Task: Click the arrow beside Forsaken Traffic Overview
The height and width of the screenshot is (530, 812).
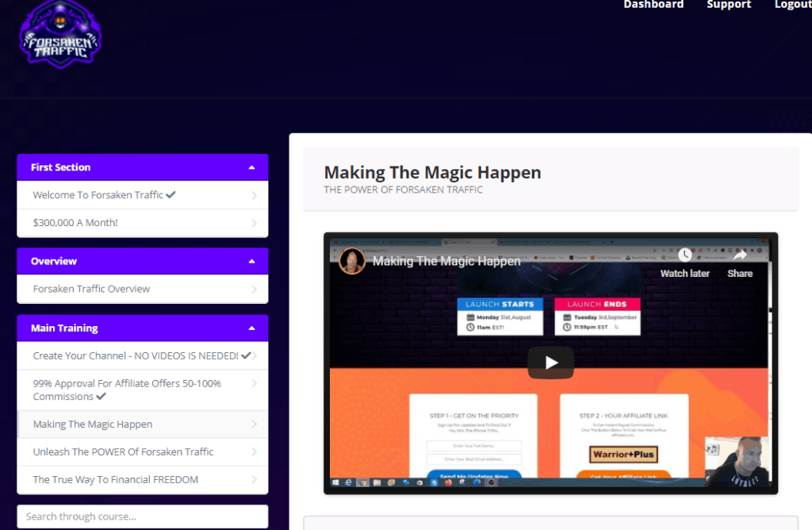Action: coord(254,289)
